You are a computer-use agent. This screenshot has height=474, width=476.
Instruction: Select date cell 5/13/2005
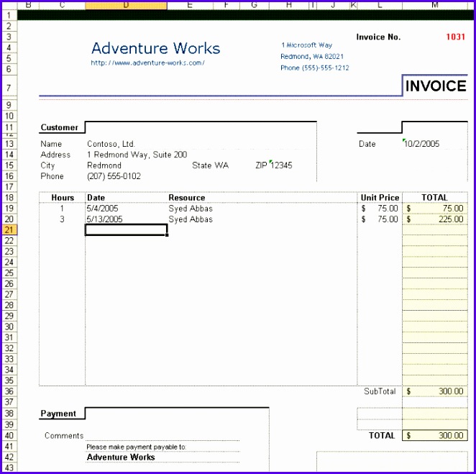[104, 219]
